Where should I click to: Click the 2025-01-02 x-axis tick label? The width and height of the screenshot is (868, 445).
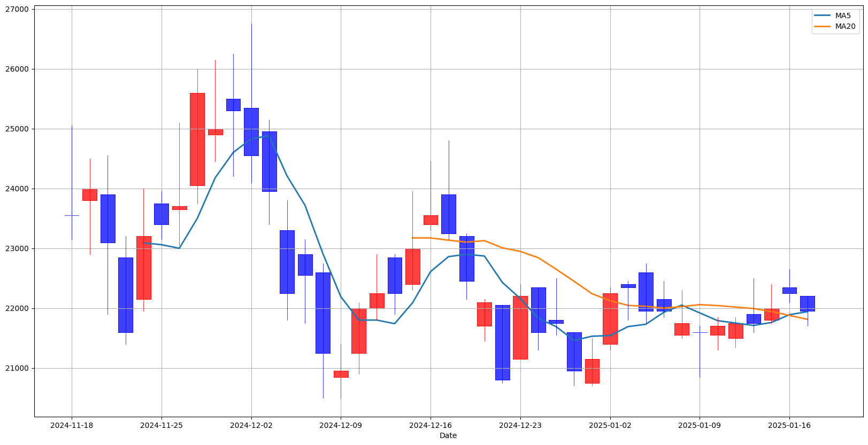click(610, 425)
